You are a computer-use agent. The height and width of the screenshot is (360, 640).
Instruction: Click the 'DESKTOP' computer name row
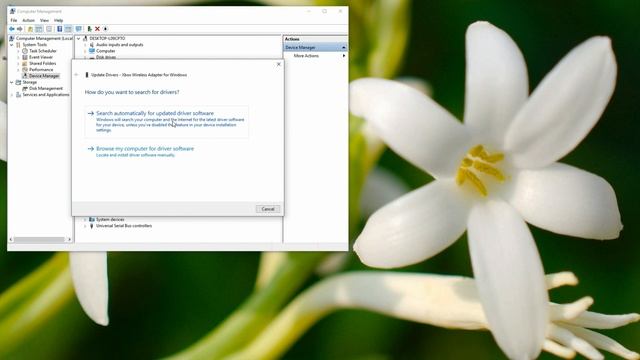pos(107,38)
